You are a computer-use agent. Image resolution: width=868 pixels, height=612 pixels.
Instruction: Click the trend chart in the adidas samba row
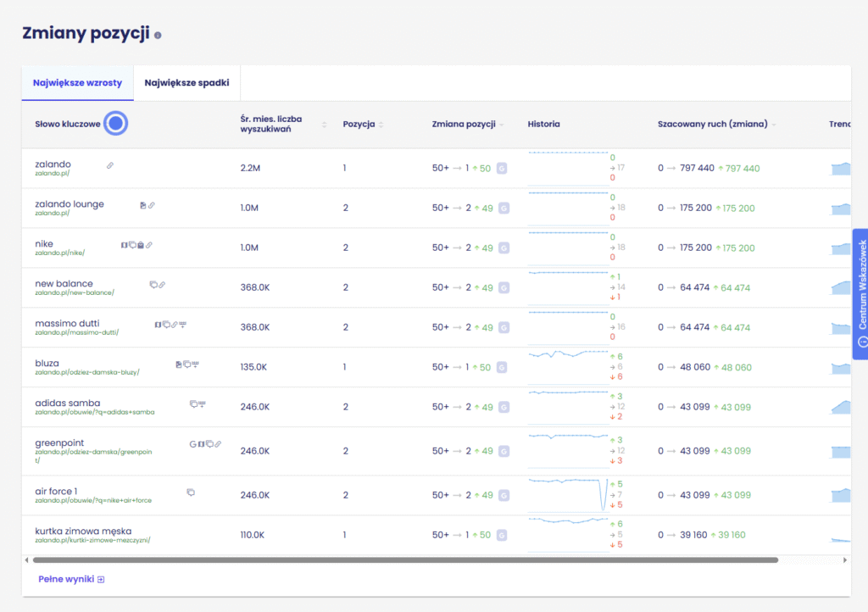click(x=841, y=407)
